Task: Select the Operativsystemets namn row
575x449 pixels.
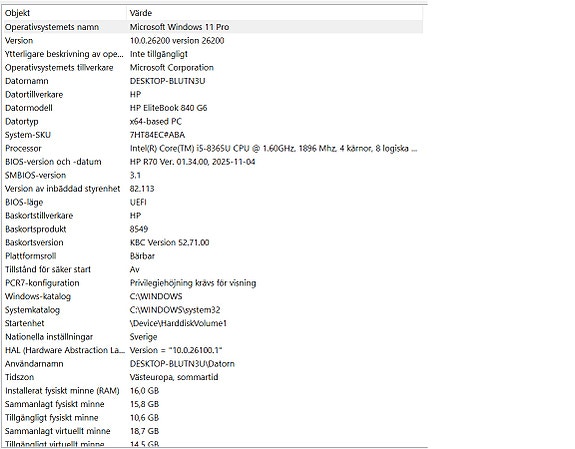Action: [x=212, y=27]
